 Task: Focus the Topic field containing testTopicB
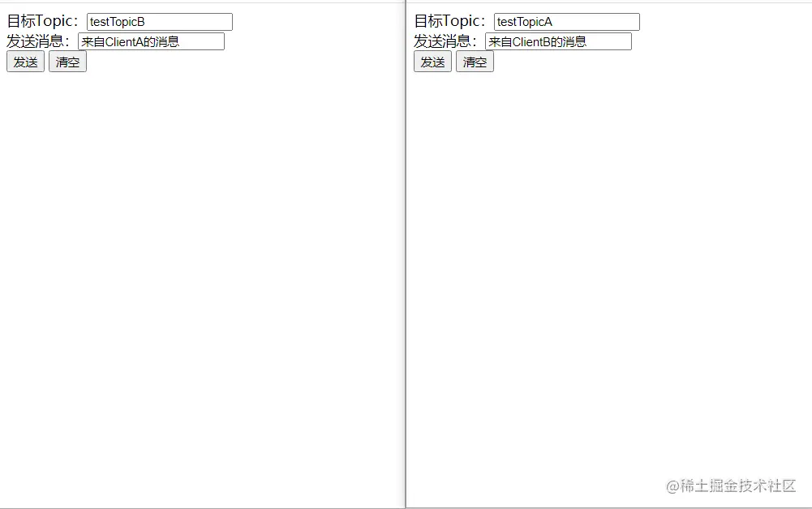point(160,22)
